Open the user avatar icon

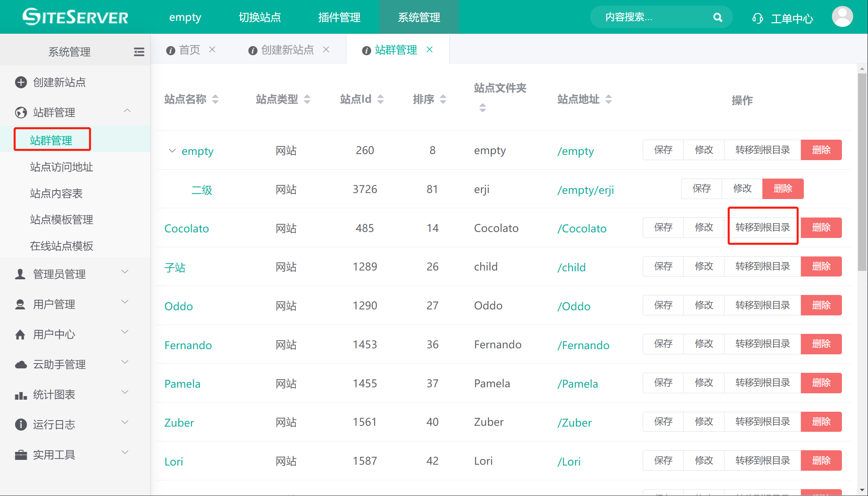(x=842, y=17)
